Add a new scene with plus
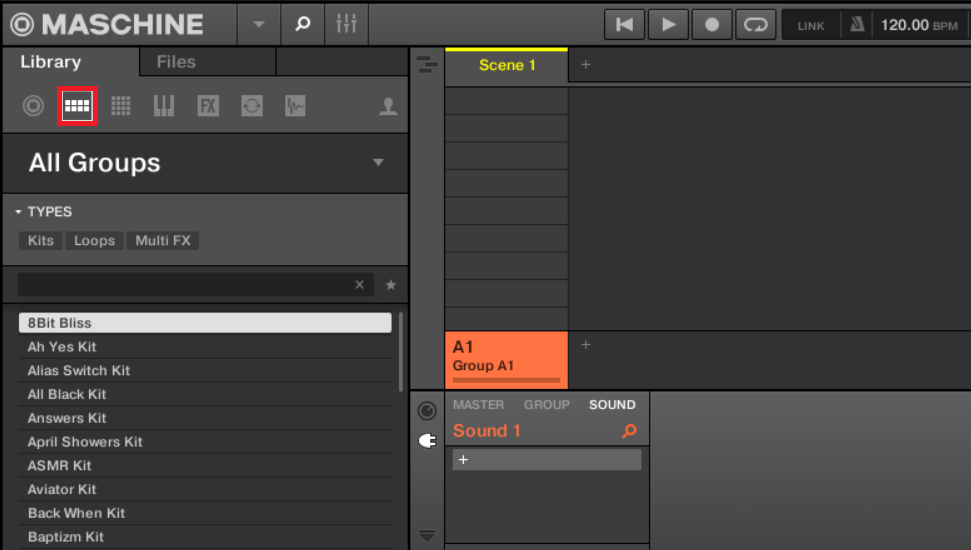The image size is (971, 550). click(585, 64)
